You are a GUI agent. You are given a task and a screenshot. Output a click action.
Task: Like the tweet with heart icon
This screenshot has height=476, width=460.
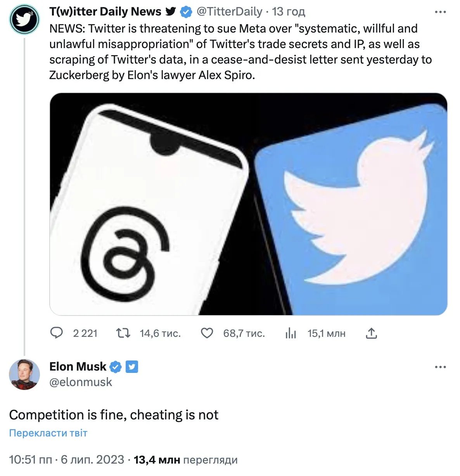click(x=207, y=333)
